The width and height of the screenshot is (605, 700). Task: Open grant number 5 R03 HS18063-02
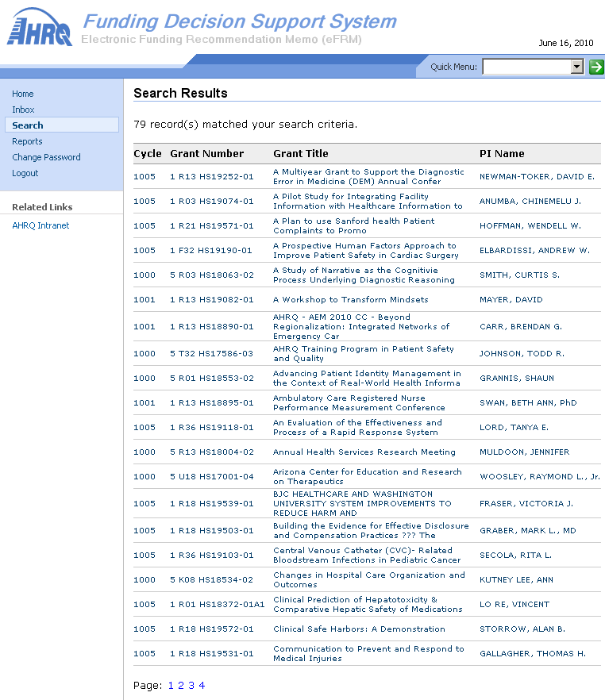[x=212, y=275]
